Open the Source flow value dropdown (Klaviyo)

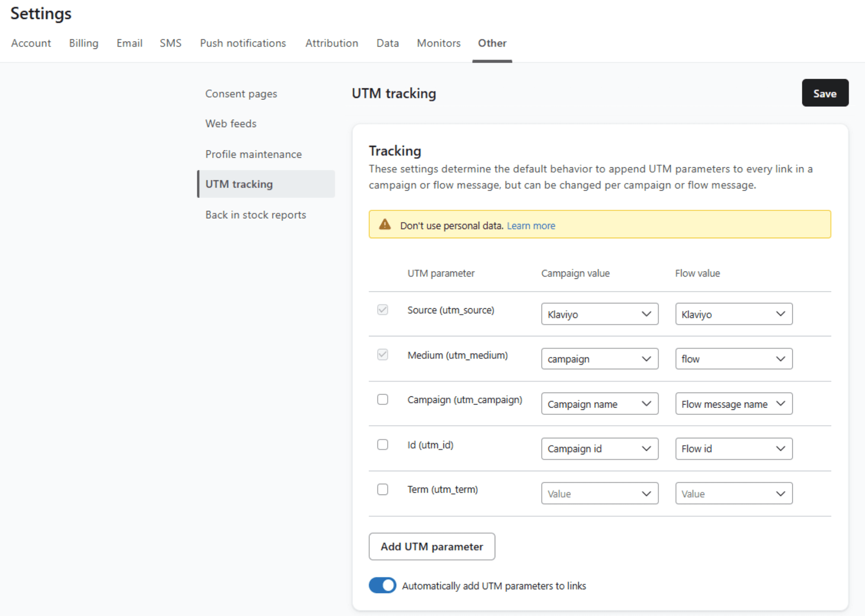click(x=734, y=314)
